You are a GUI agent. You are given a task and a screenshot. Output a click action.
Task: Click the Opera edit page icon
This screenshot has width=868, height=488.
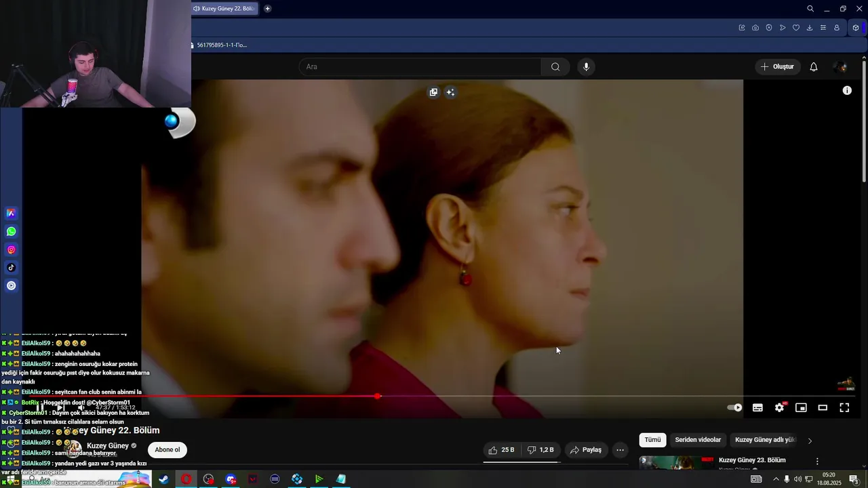click(x=742, y=28)
